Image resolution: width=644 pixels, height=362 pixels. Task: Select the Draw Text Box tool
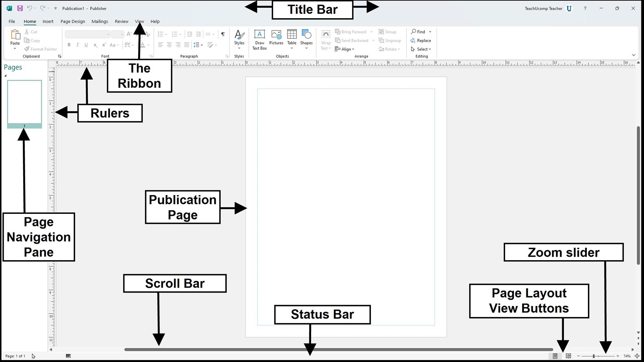click(259, 40)
